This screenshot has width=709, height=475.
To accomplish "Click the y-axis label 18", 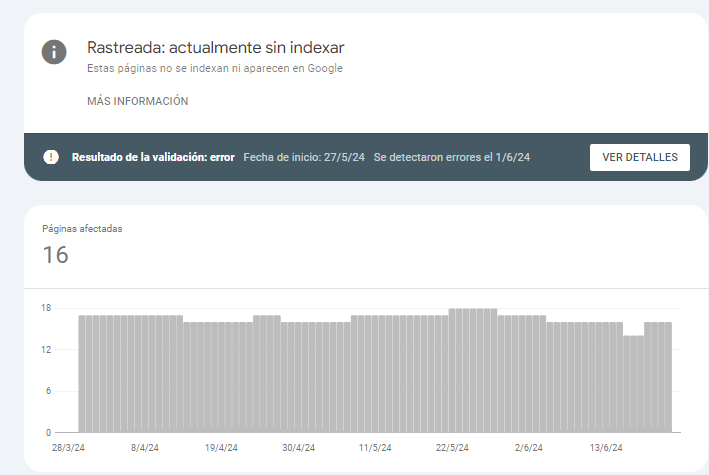I will [x=46, y=308].
